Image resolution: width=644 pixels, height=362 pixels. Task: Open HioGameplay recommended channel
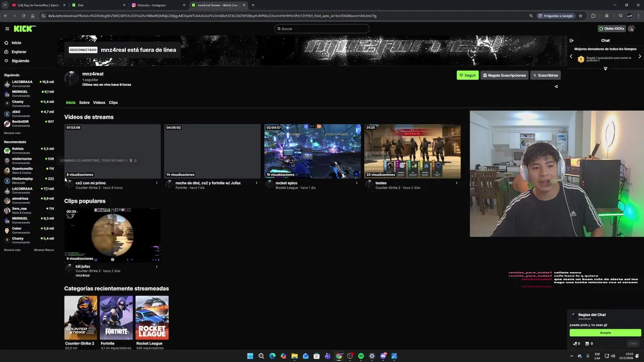[29, 180]
